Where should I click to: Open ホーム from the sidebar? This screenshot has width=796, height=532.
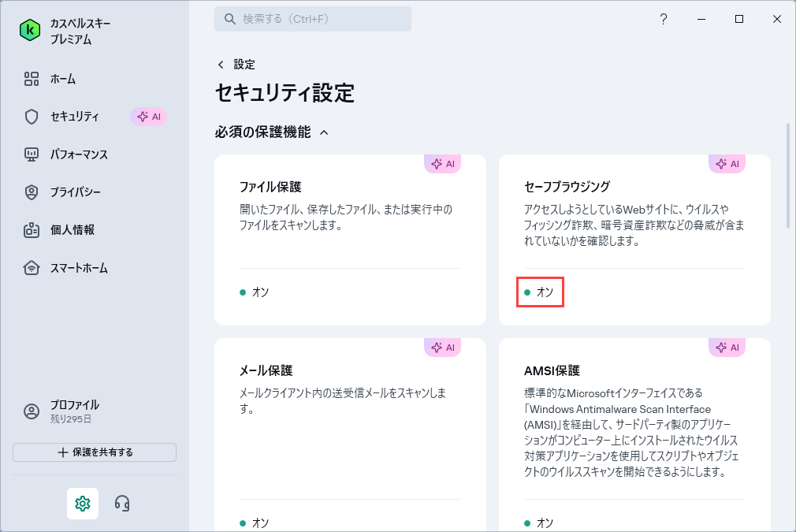tap(62, 79)
